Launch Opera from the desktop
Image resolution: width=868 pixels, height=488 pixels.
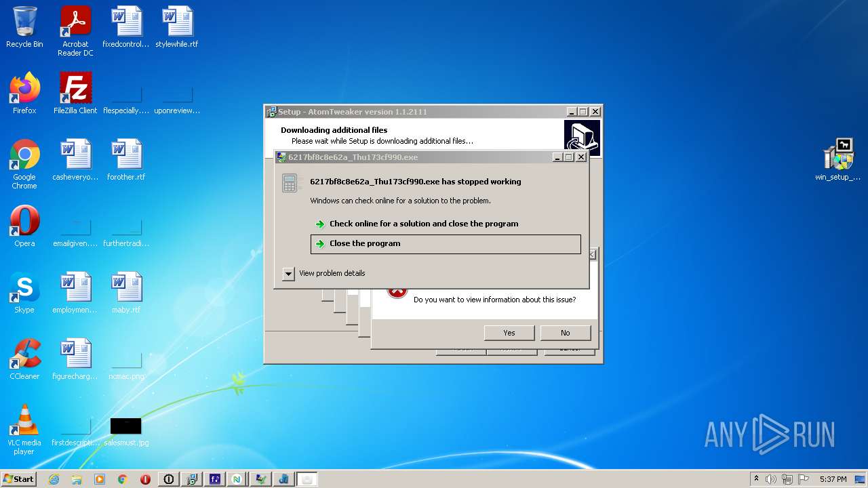[24, 226]
